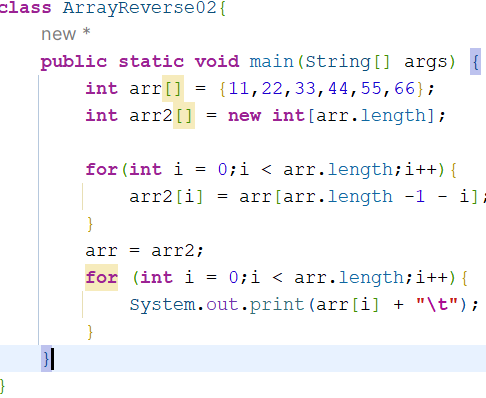The height and width of the screenshot is (398, 486).
Task: Click the "\t" string literal
Action: [x=437, y=304]
